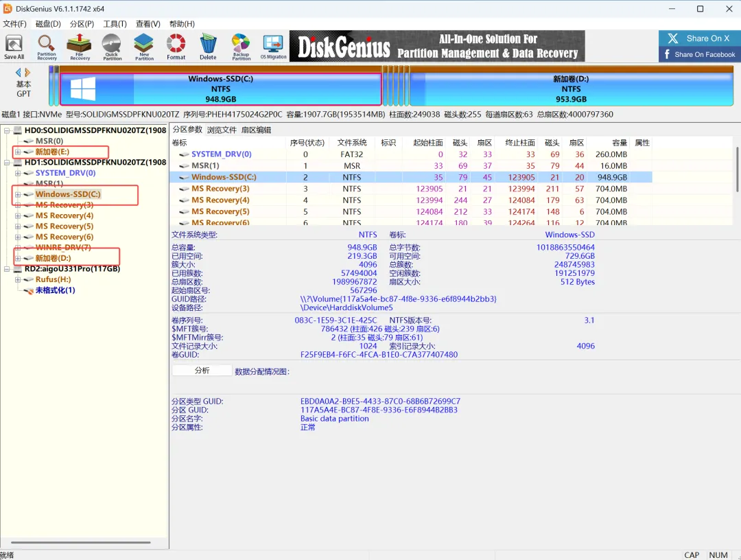
Task: Click the 卷标 column header
Action: tap(228, 143)
